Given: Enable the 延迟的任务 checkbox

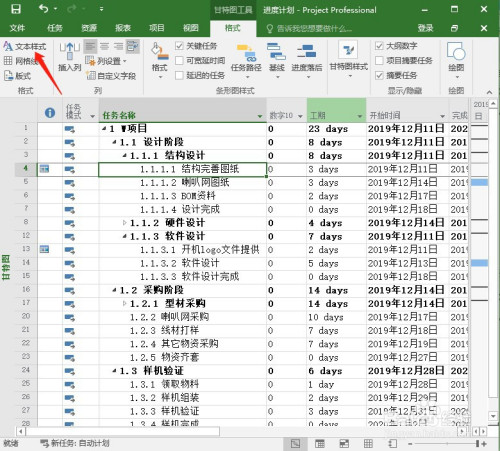Looking at the screenshot, I should 179,75.
